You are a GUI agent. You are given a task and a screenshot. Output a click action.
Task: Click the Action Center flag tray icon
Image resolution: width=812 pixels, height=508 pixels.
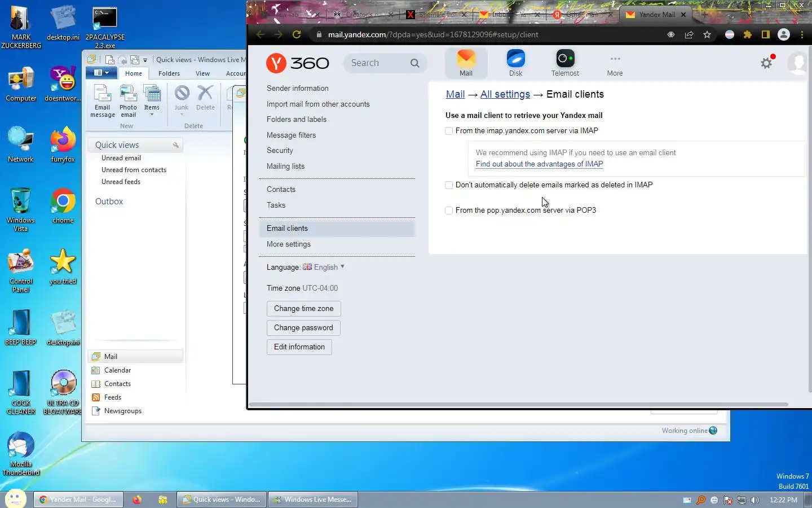728,500
